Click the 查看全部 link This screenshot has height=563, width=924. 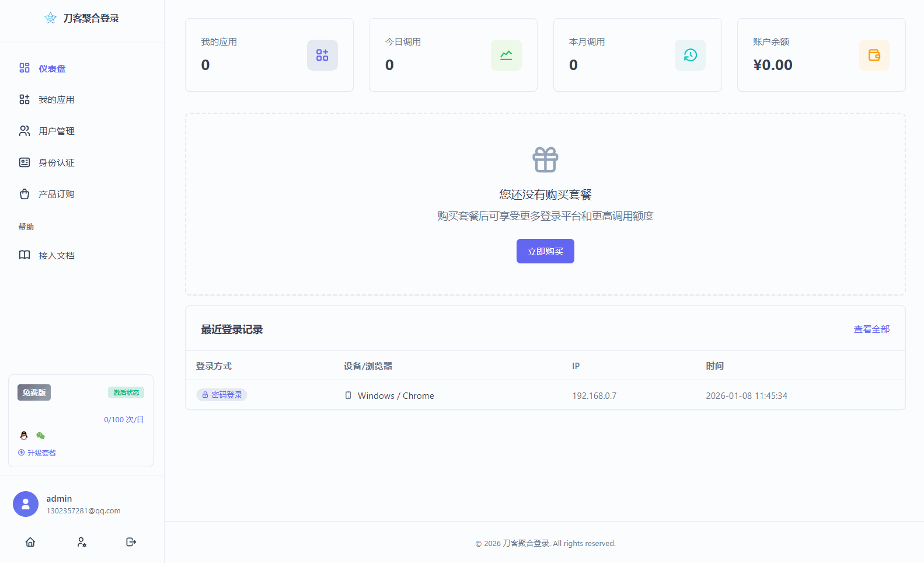click(871, 329)
